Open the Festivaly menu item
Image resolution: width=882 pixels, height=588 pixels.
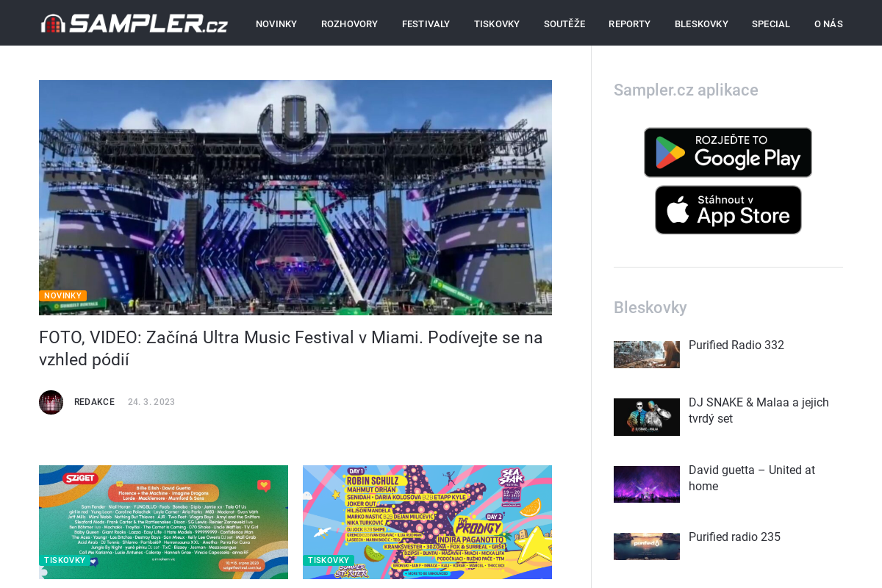point(426,24)
